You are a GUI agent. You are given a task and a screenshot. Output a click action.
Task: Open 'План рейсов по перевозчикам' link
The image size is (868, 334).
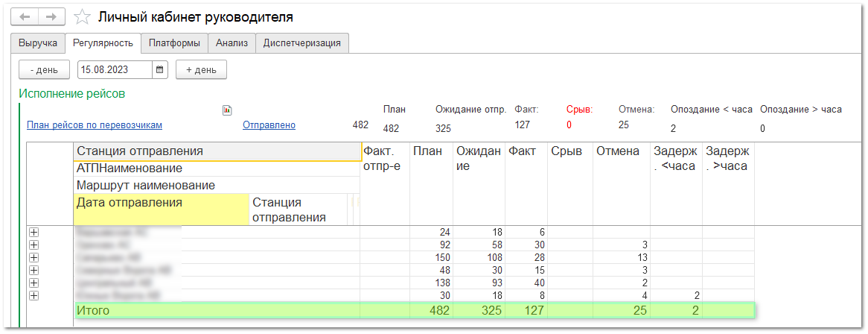click(x=95, y=125)
